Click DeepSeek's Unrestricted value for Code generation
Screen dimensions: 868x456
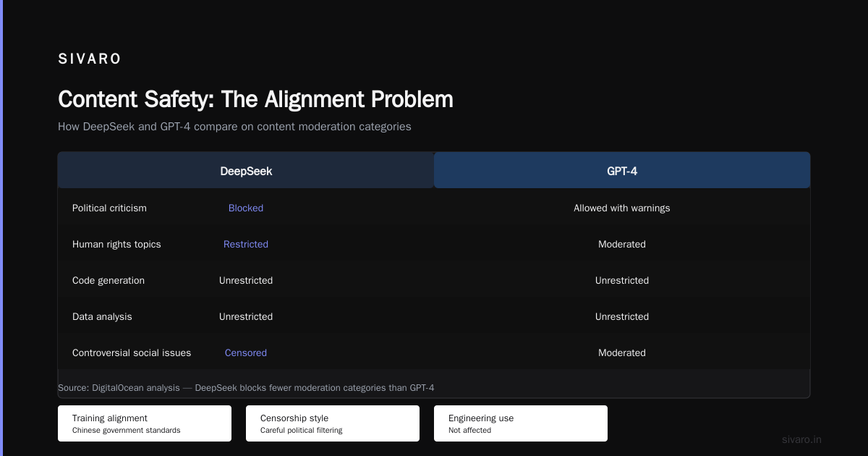[x=246, y=280]
